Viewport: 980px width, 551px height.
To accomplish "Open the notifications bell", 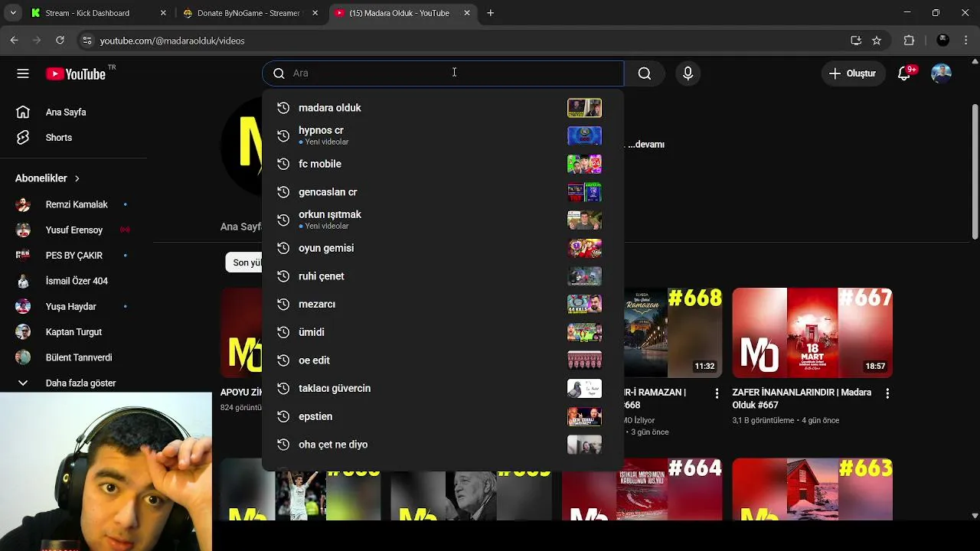I will (904, 73).
